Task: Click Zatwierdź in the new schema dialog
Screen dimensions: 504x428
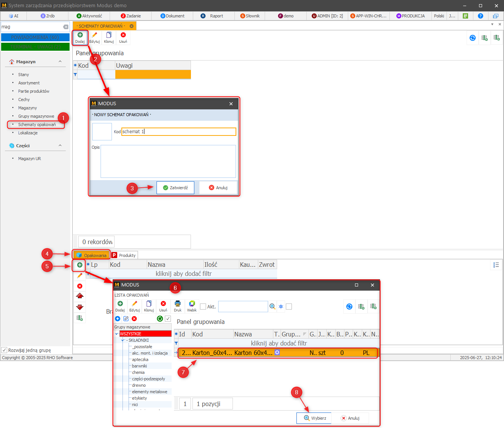Action: tap(175, 188)
